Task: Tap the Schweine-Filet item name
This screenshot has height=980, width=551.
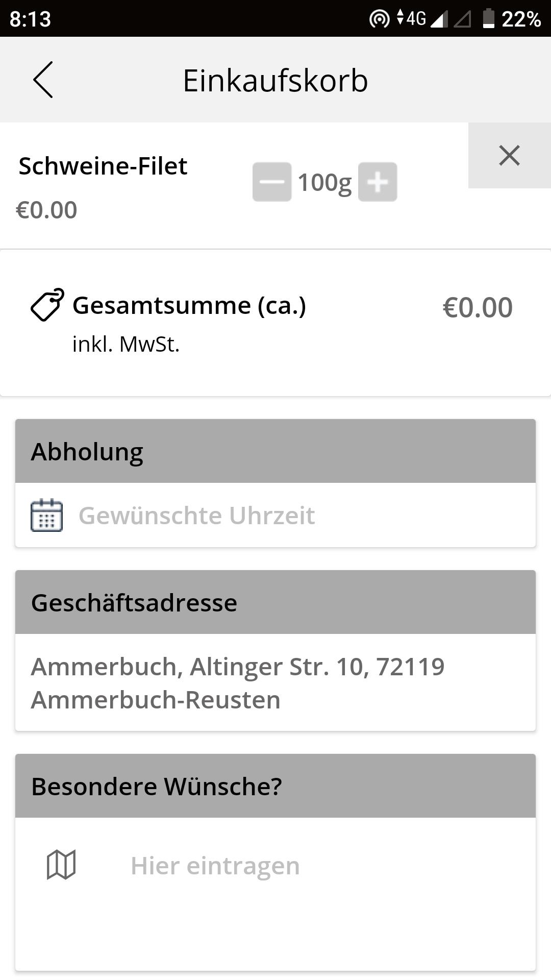Action: pyautogui.click(x=103, y=166)
